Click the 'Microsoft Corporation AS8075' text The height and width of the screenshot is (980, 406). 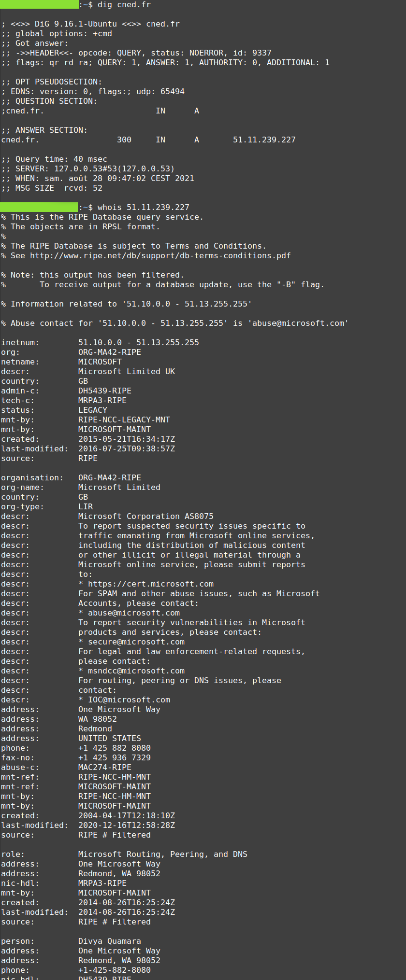click(146, 517)
